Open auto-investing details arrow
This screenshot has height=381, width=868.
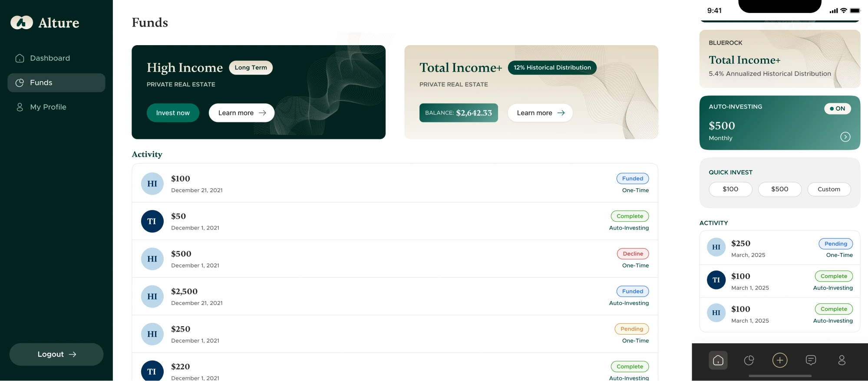[845, 137]
